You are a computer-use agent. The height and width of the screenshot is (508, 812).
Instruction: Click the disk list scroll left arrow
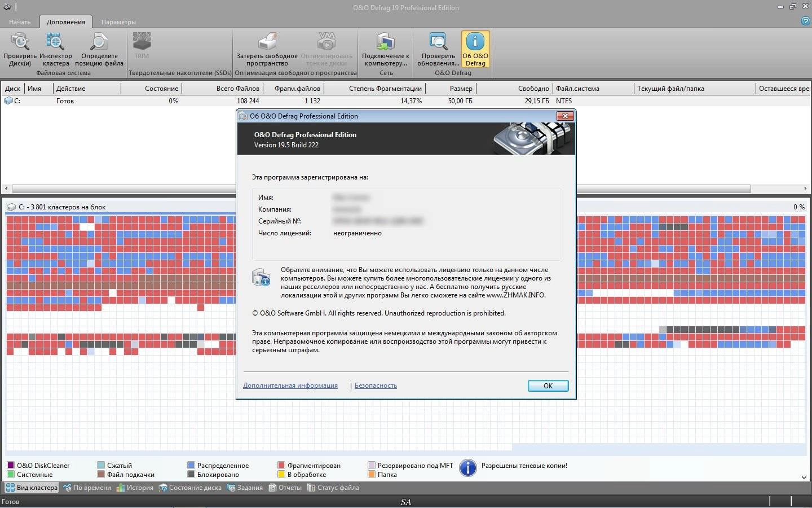tap(6, 189)
